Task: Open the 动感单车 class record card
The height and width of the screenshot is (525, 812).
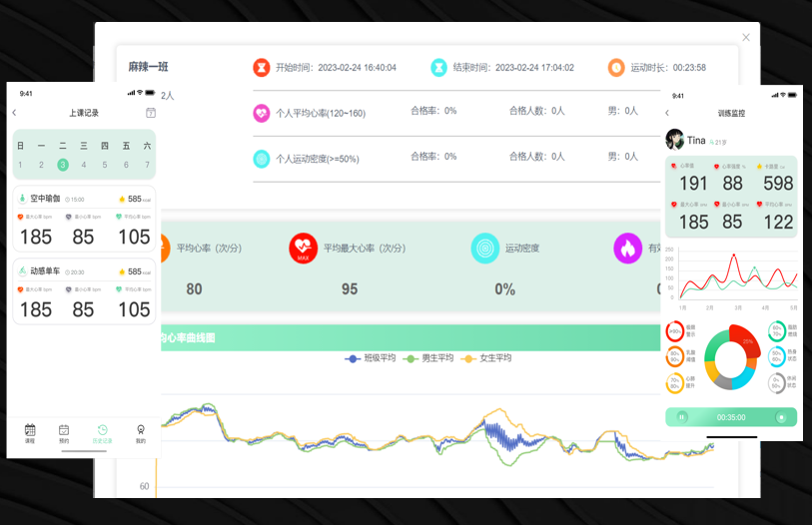Action: (x=84, y=293)
